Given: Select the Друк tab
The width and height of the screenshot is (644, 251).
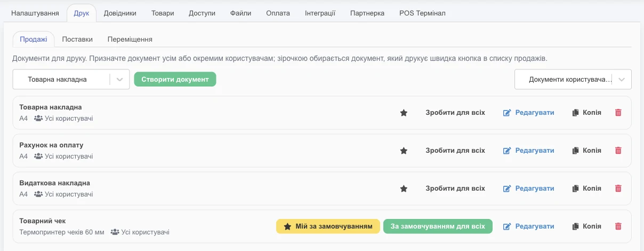Looking at the screenshot, I should point(82,13).
